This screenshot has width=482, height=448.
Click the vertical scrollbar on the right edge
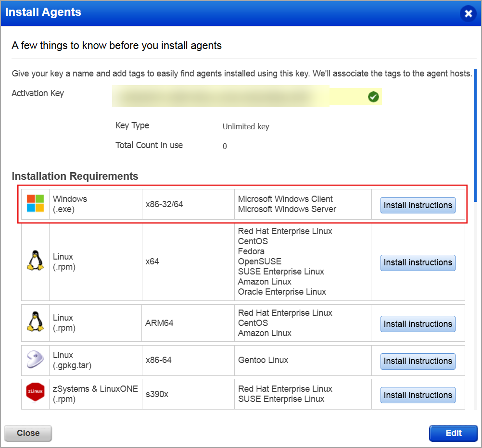click(475, 135)
